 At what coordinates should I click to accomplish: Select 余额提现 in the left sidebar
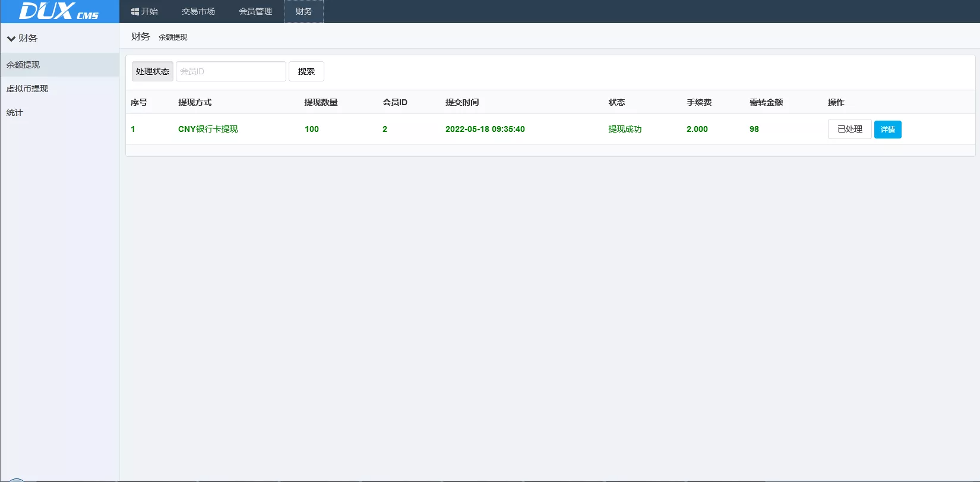24,65
